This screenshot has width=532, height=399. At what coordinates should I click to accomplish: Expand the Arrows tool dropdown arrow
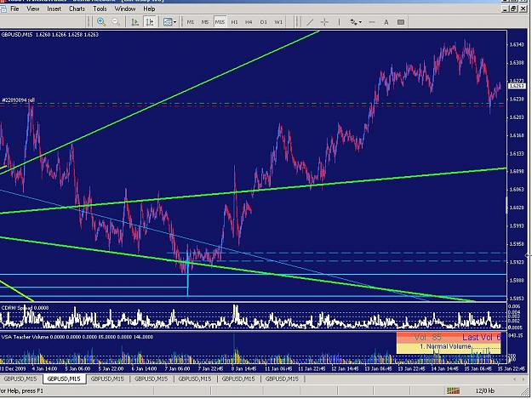360,22
